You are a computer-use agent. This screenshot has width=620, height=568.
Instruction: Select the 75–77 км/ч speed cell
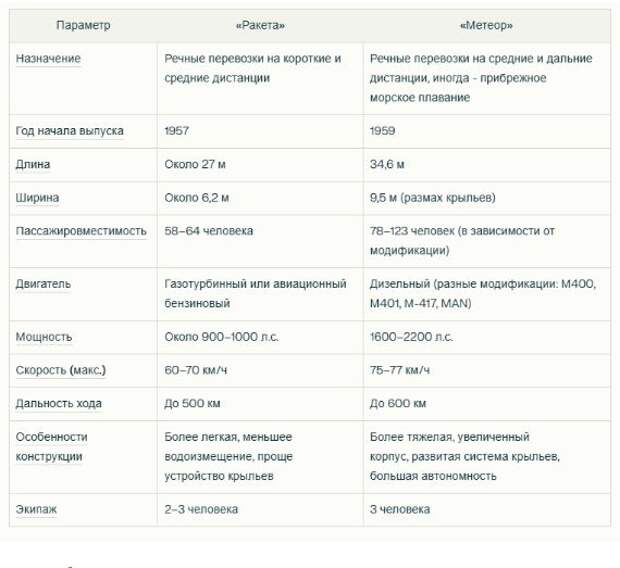tap(400, 370)
